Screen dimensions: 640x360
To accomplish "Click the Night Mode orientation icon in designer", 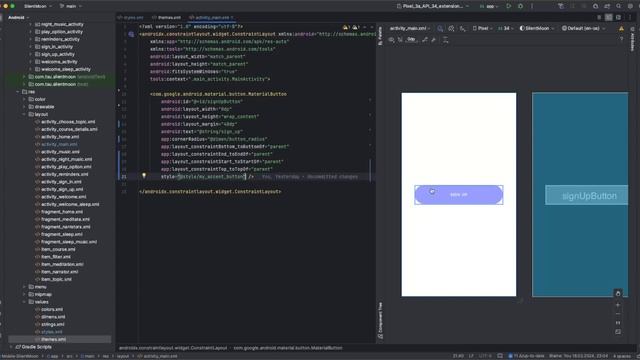I will 451,29.
